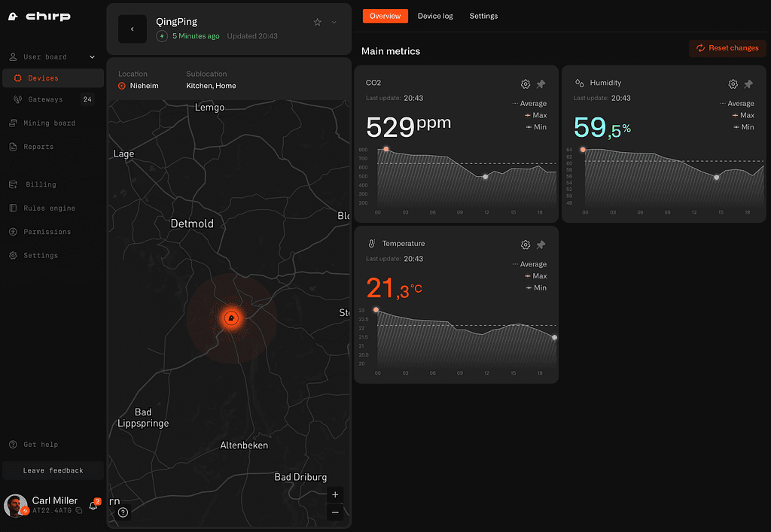Expand the QingPing header dropdown chevron
771x532 pixels.
coord(334,23)
